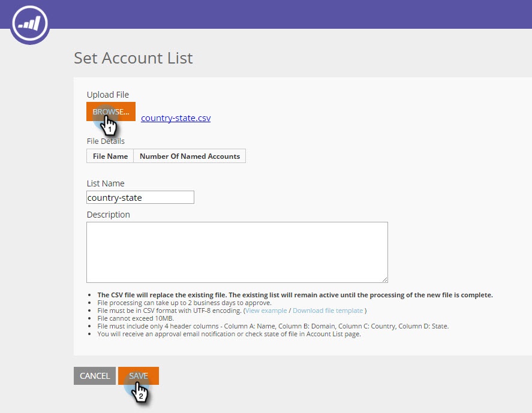Click the Marketo logo icon
532x413 pixels.
pyautogui.click(x=30, y=23)
